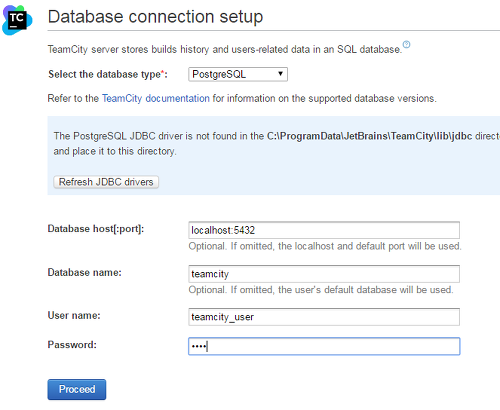Focus the Database name field containing teamcity

click(x=324, y=274)
